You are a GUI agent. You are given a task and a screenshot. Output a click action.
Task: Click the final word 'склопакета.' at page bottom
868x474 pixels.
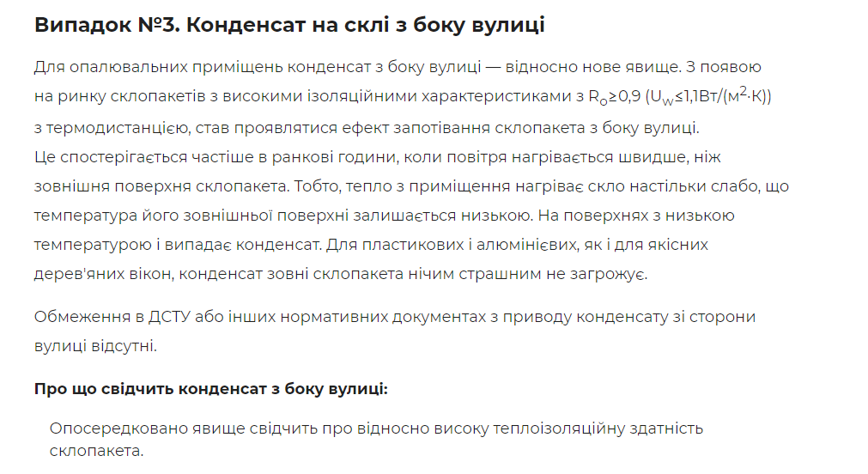pos(96,451)
